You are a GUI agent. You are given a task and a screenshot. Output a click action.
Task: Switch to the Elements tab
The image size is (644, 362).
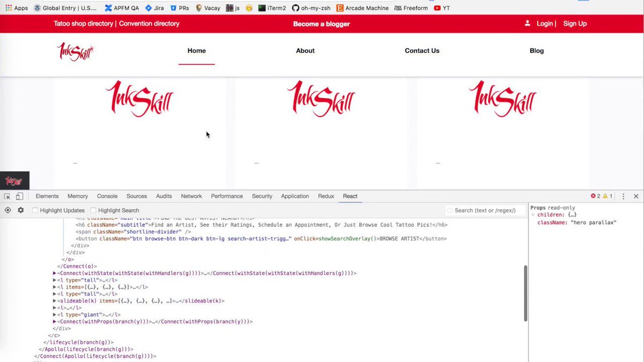click(47, 196)
